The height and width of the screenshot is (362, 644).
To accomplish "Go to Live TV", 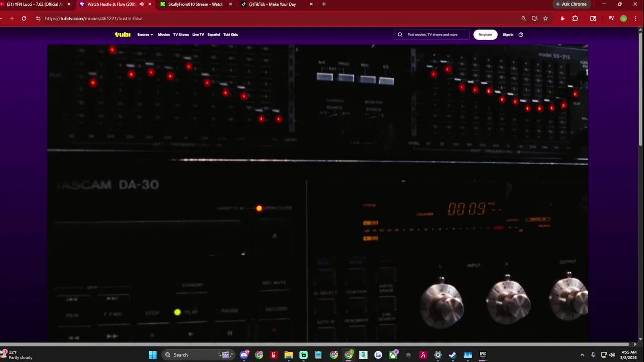I will [198, 35].
